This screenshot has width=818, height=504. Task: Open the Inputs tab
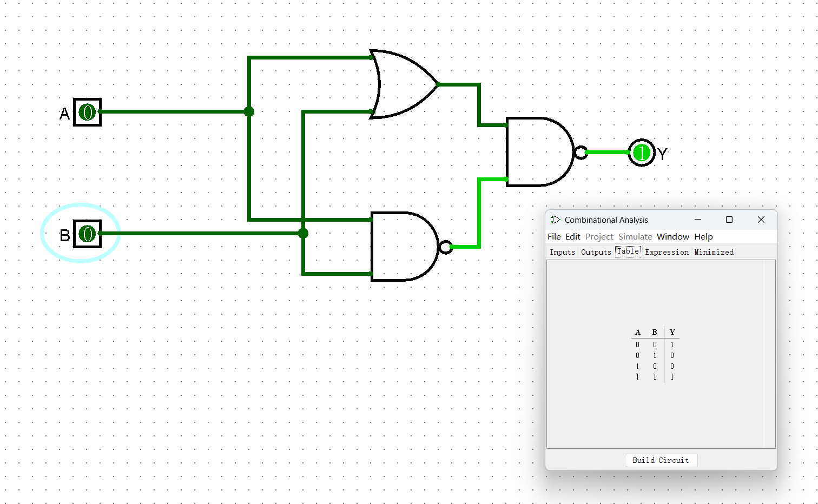coord(562,252)
